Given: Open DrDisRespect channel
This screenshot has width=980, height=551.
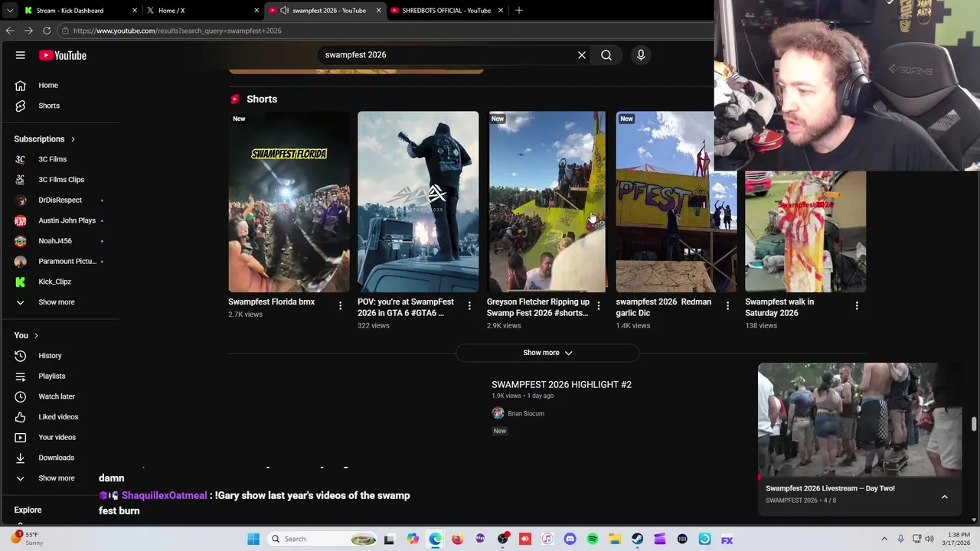Looking at the screenshot, I should [60, 201].
